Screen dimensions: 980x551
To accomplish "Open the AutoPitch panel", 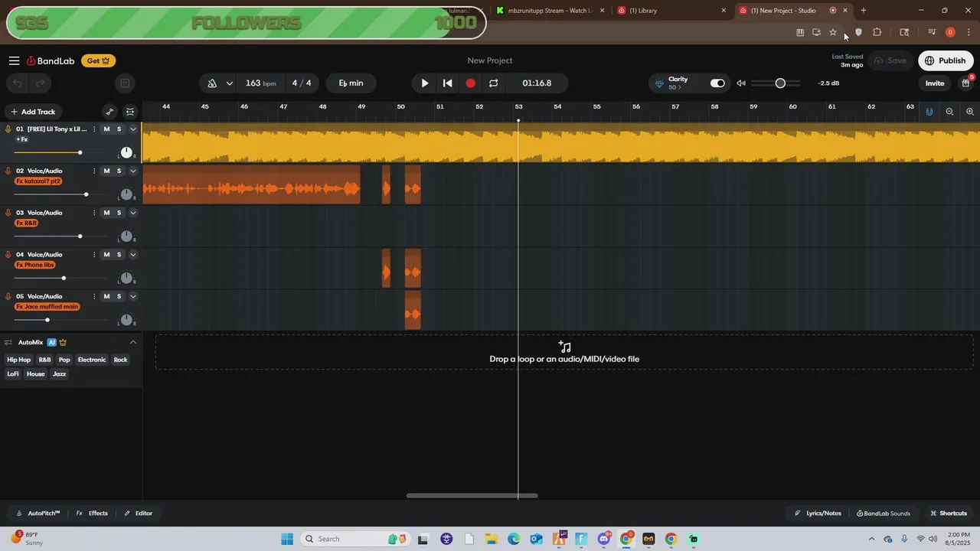I will click(38, 514).
